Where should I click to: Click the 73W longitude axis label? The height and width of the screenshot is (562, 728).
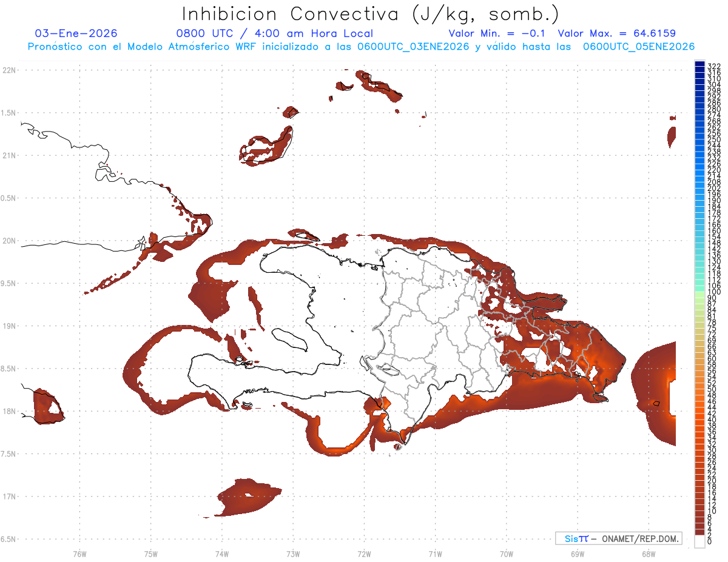coord(293,554)
